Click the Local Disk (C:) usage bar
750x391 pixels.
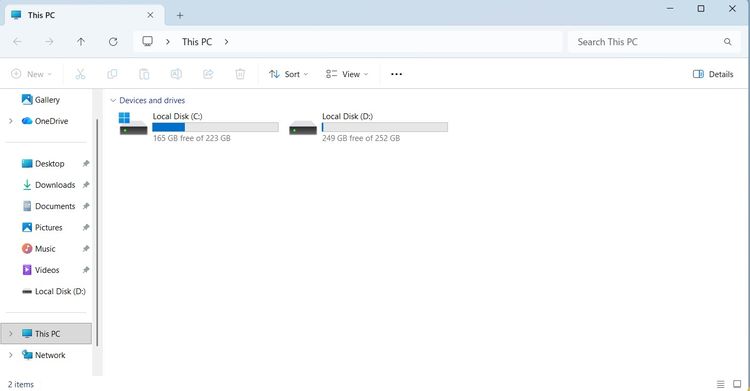pos(215,127)
